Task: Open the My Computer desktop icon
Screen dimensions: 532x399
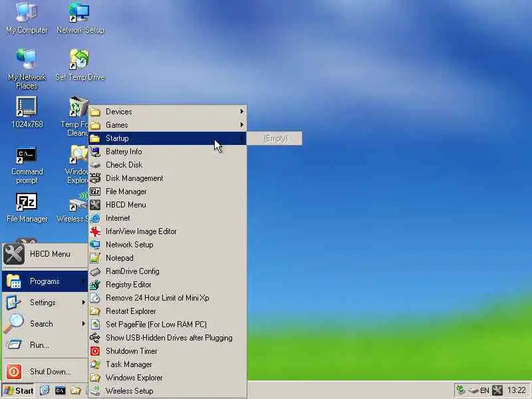Action: pyautogui.click(x=27, y=18)
